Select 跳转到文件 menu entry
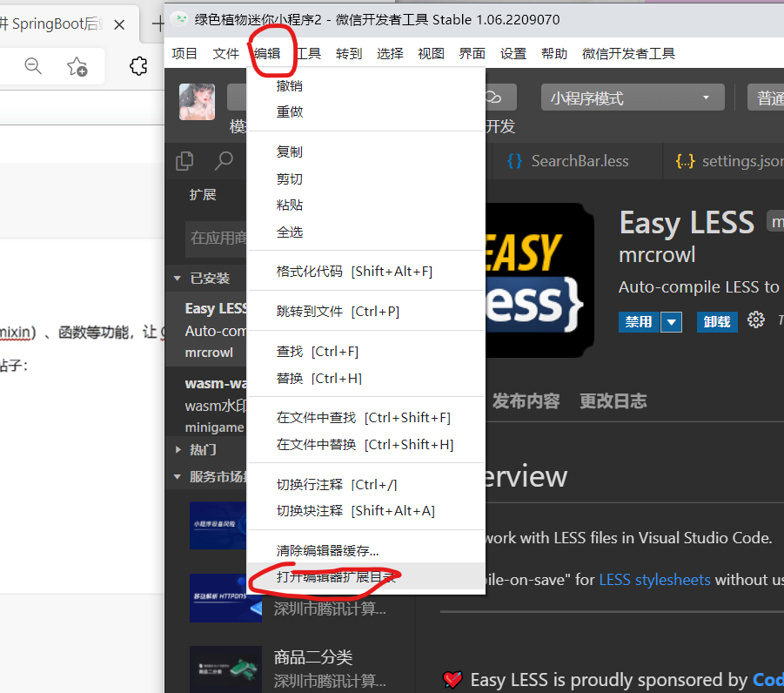This screenshot has width=784, height=693. point(366,312)
